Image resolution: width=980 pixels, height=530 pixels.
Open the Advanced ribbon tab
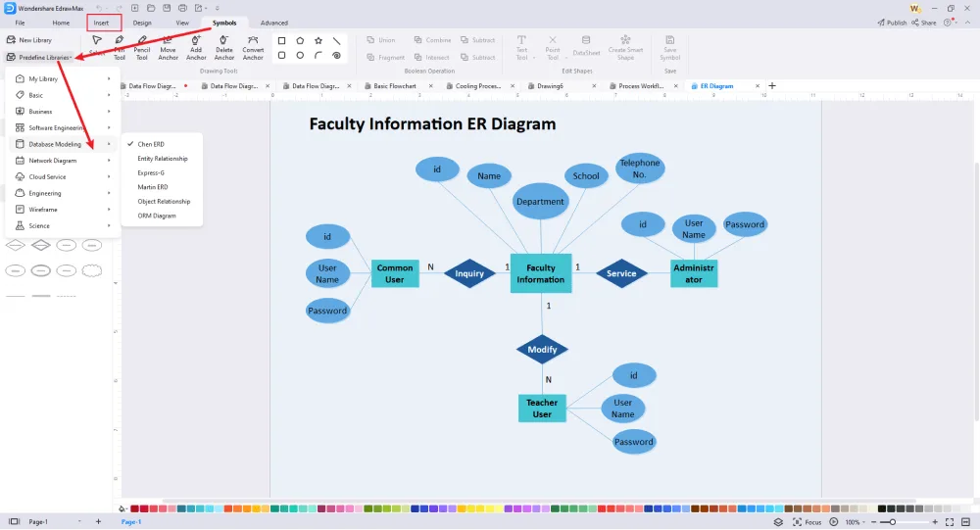[273, 23]
